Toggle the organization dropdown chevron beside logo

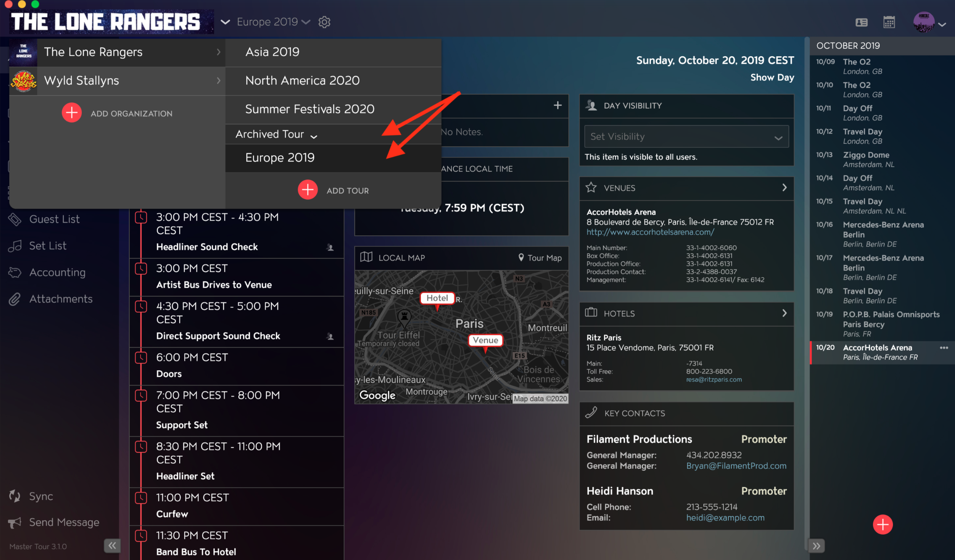pyautogui.click(x=225, y=22)
